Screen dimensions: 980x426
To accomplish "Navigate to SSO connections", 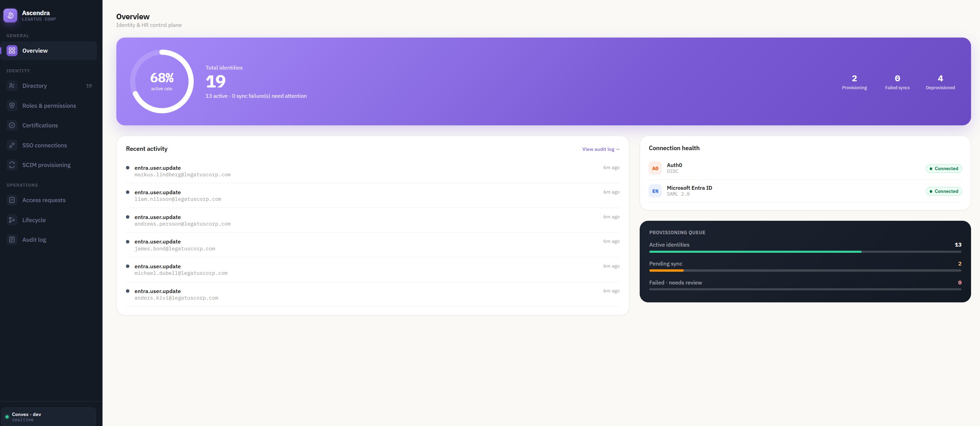I will coord(49,145).
